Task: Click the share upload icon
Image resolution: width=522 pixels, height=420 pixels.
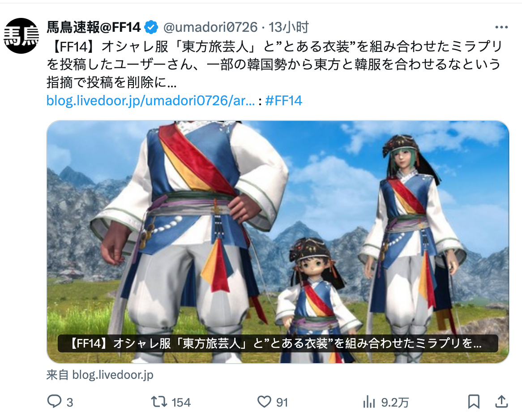Action: [501, 402]
